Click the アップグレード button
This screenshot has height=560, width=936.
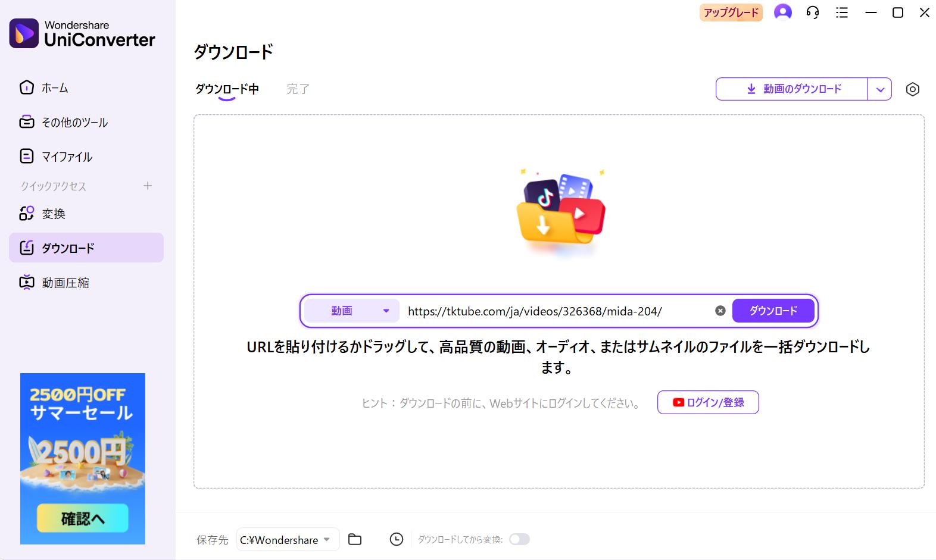[731, 12]
